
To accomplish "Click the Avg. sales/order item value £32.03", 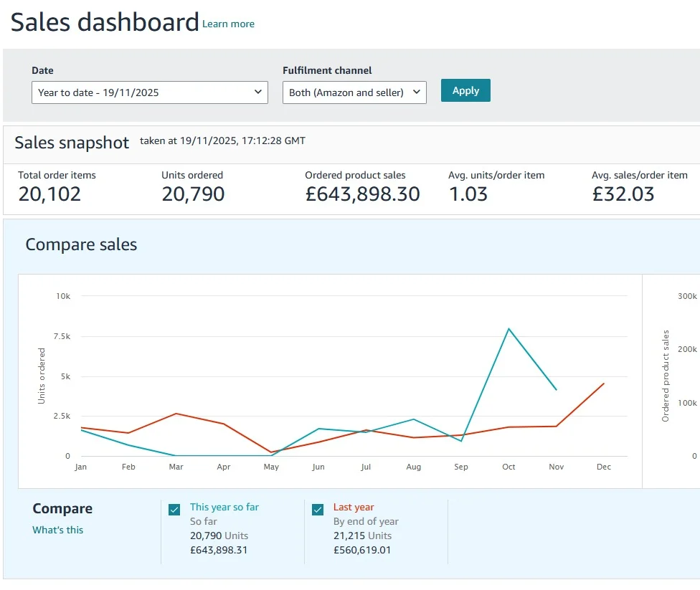I will pos(623,194).
